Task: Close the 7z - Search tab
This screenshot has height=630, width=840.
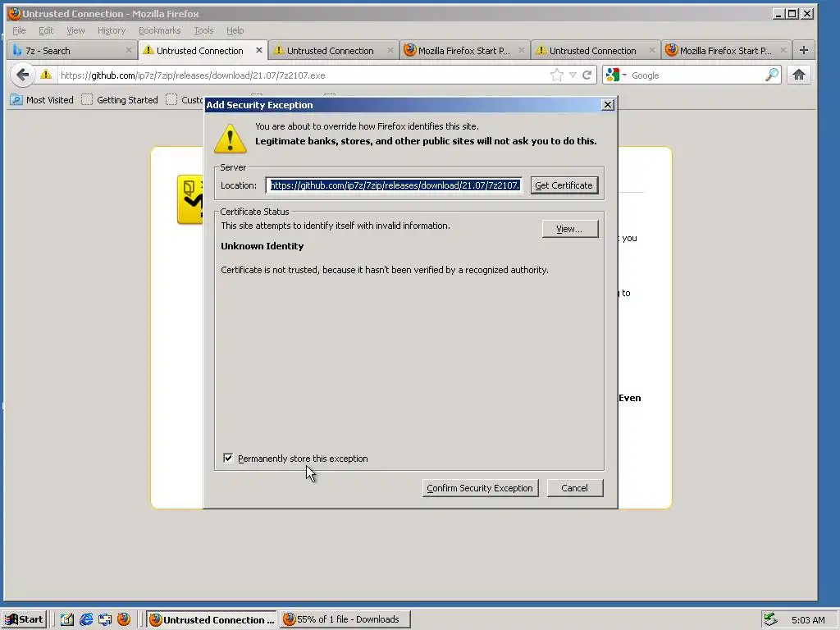Action: click(x=129, y=50)
